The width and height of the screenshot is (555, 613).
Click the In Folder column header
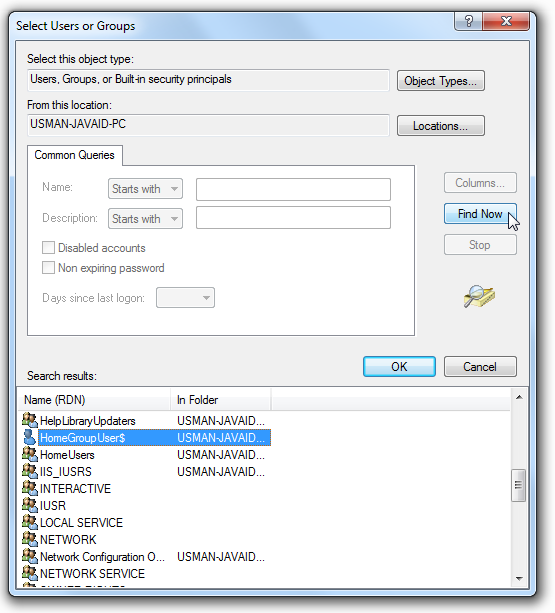[x=221, y=400]
